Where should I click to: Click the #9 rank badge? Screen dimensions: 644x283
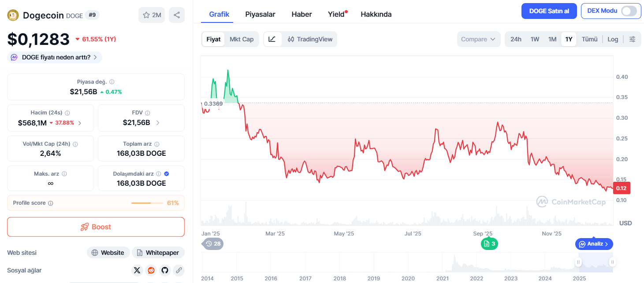click(x=93, y=15)
